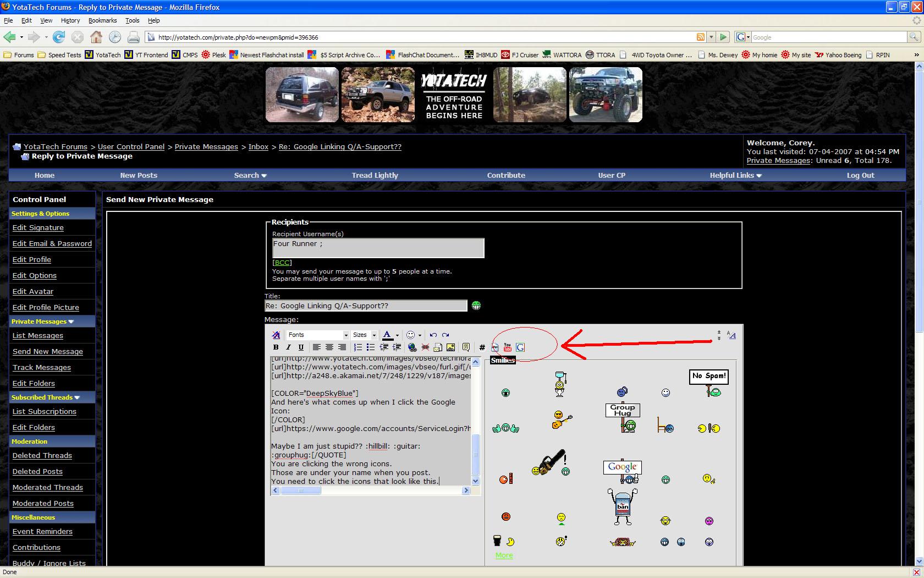Collapse the Private Messages section
The width and height of the screenshot is (924, 578).
coord(71,321)
